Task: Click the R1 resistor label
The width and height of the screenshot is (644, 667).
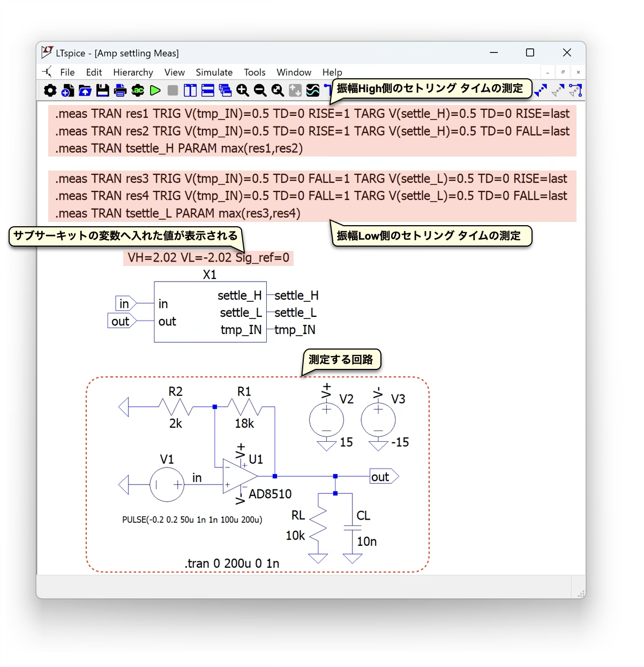Action: point(244,391)
